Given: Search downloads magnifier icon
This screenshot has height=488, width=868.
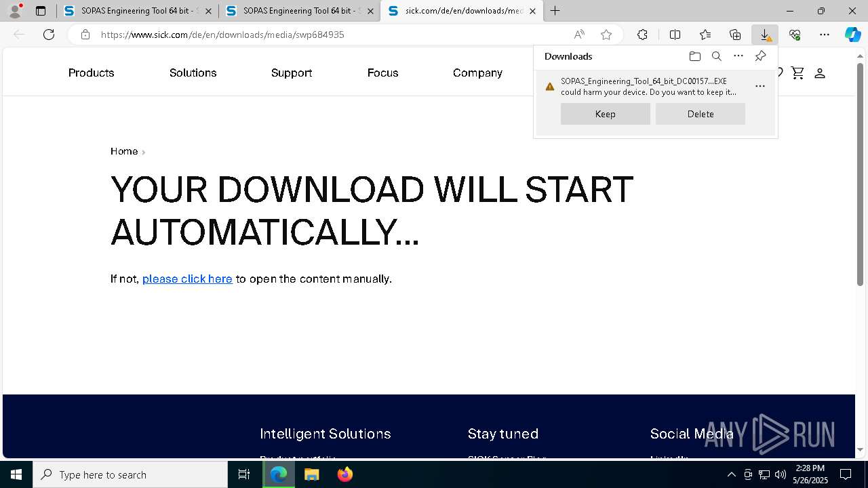Looking at the screenshot, I should pyautogui.click(x=716, y=56).
